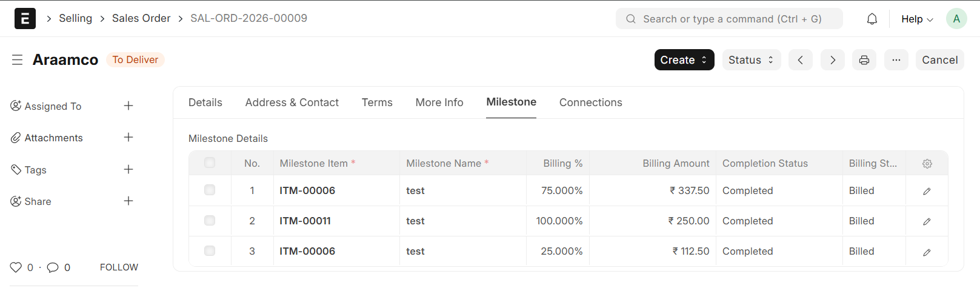Edit row 1 with pencil icon
The width and height of the screenshot is (980, 288).
coord(927,191)
